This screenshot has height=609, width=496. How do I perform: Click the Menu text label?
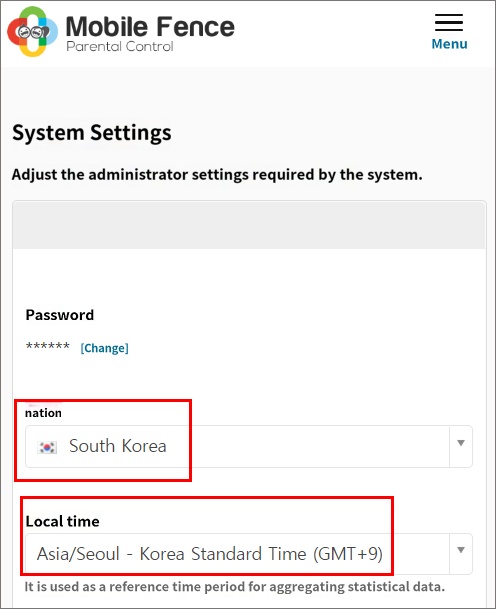point(449,44)
